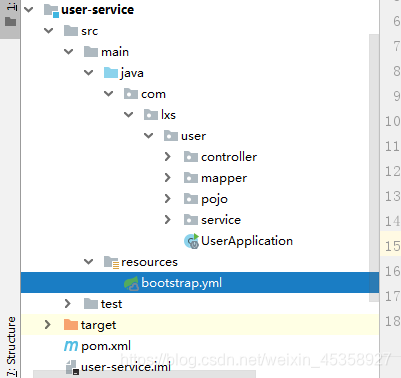Click the Maven pom.xml icon
This screenshot has height=378, width=401.
coord(71,346)
